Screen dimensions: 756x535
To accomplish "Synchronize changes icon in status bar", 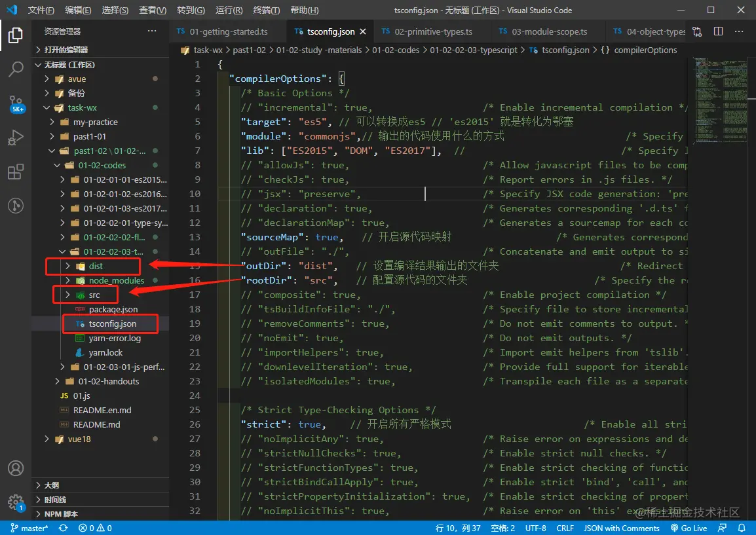I will point(63,528).
